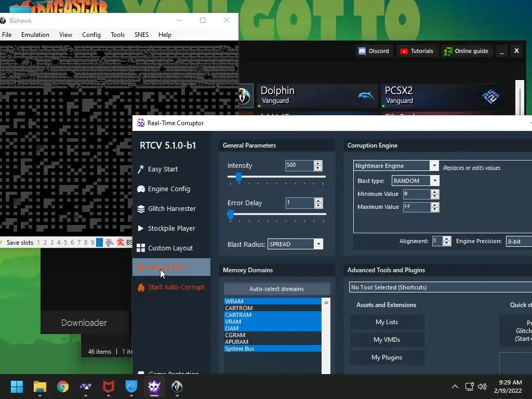532x399 pixels.
Task: Select Bizhawk save slot 6
Action: point(72,242)
